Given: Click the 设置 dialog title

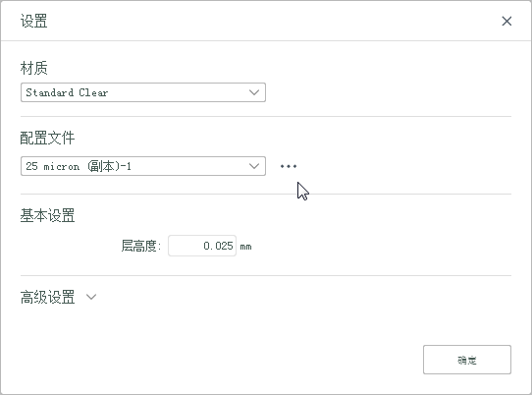Looking at the screenshot, I should coord(33,21).
